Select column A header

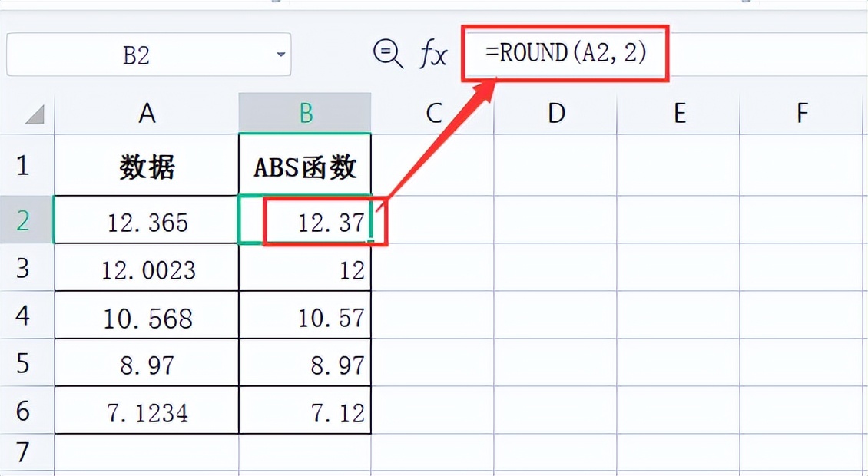click(146, 112)
